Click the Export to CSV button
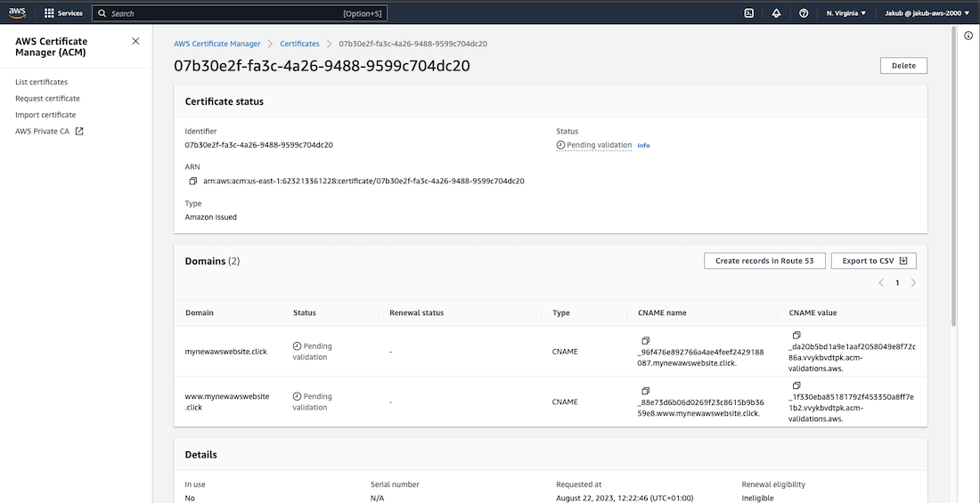Image resolution: width=980 pixels, height=503 pixels. click(873, 261)
